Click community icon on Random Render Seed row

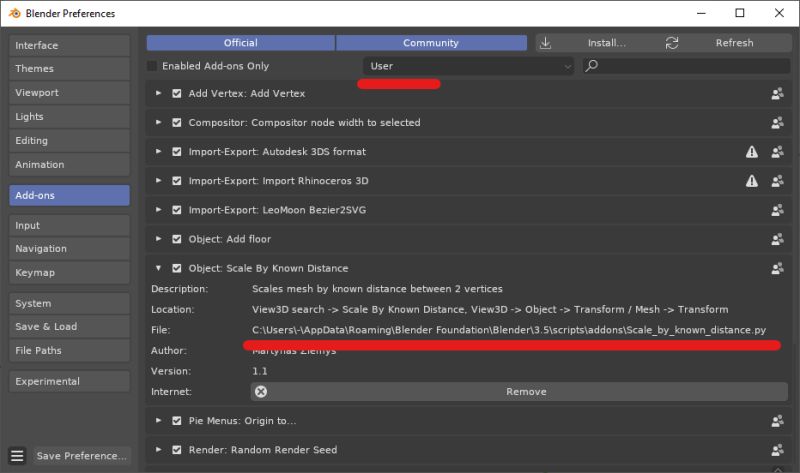pos(777,450)
